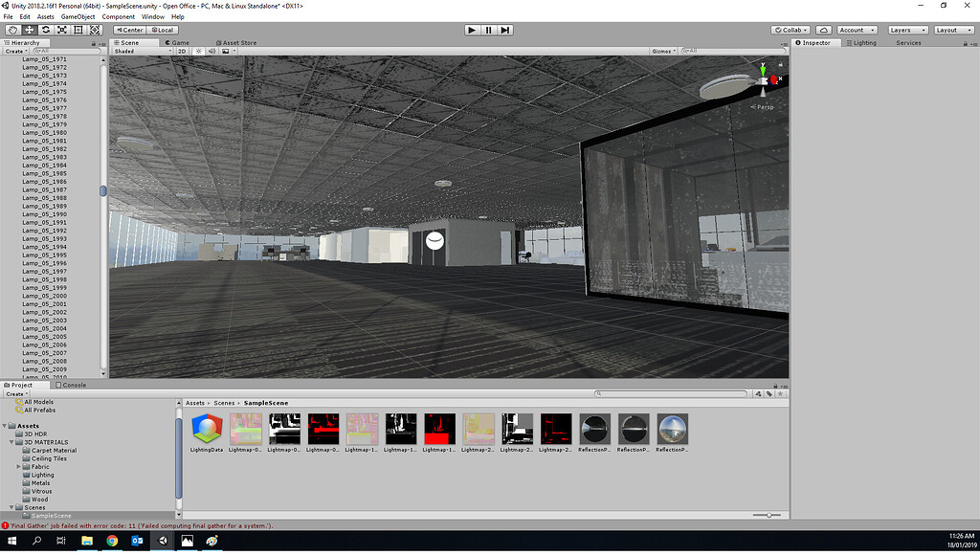Collapse the 3D MATERIALS folder
Screen dimensions: 980x555
(12, 441)
